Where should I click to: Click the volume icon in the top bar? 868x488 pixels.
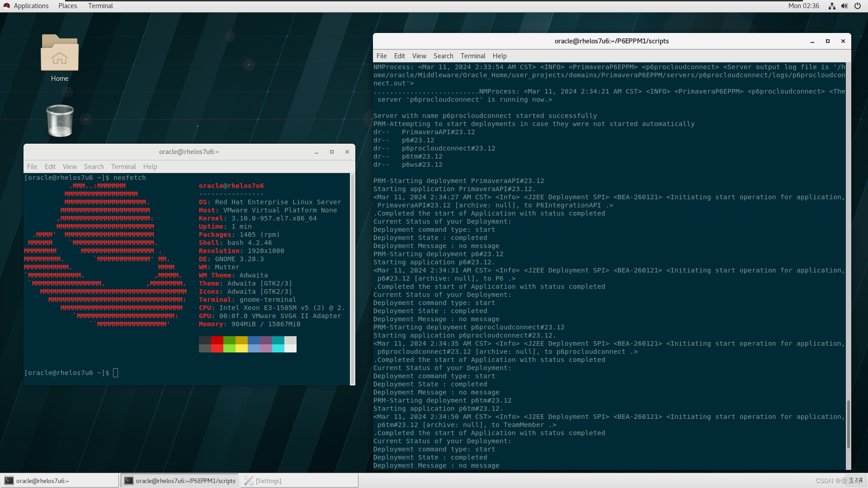click(x=844, y=6)
